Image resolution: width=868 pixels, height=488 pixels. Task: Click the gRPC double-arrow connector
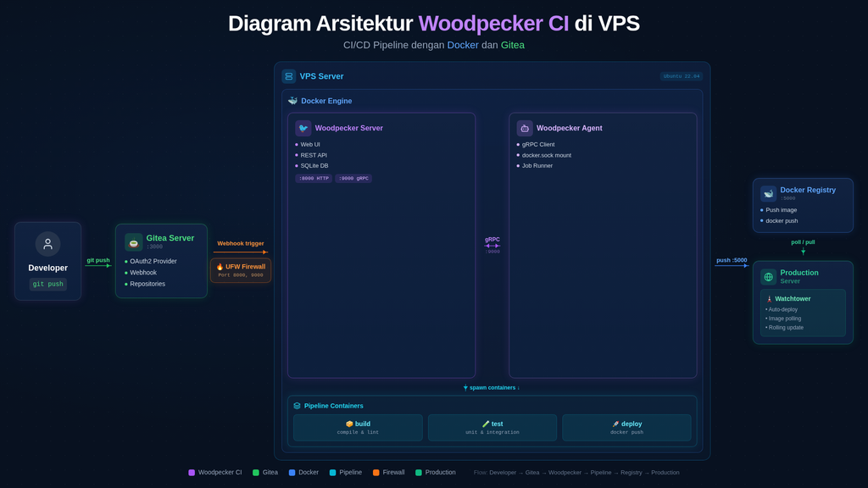(x=492, y=246)
